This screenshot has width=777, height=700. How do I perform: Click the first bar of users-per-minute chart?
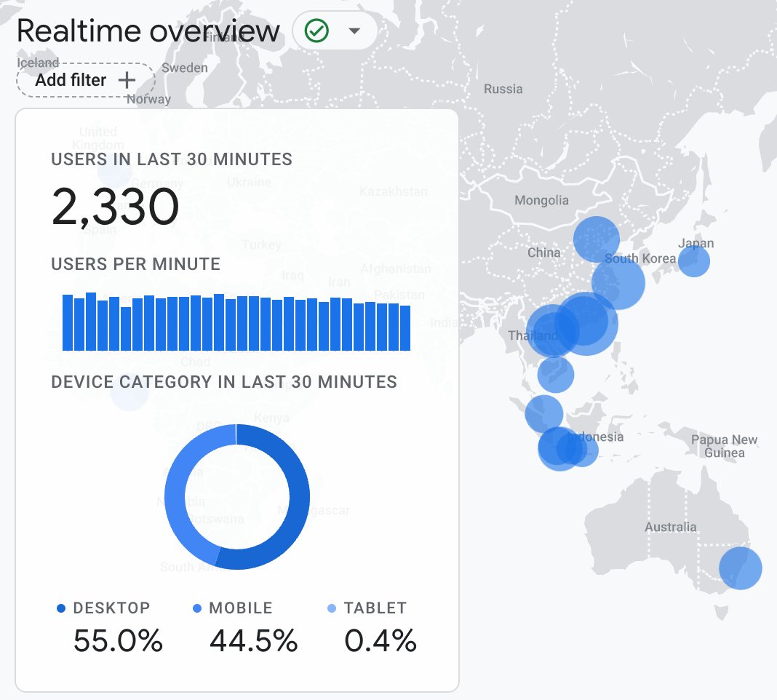click(68, 323)
